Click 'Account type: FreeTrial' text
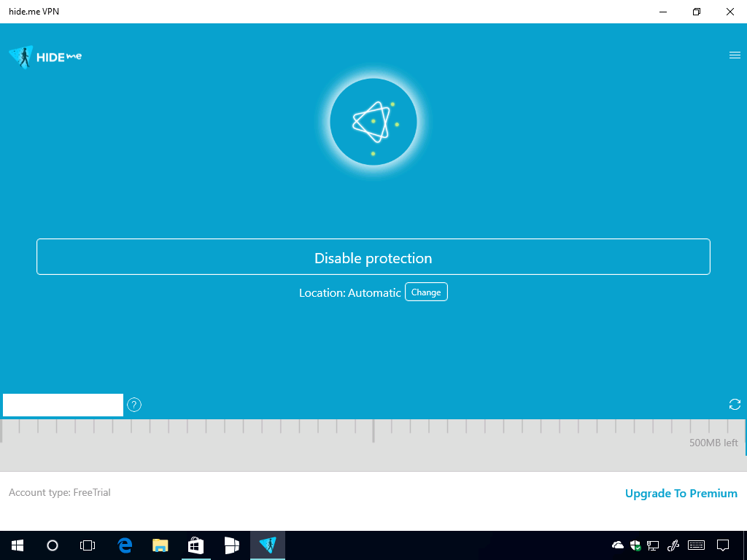This screenshot has width=747, height=560. pyautogui.click(x=60, y=492)
